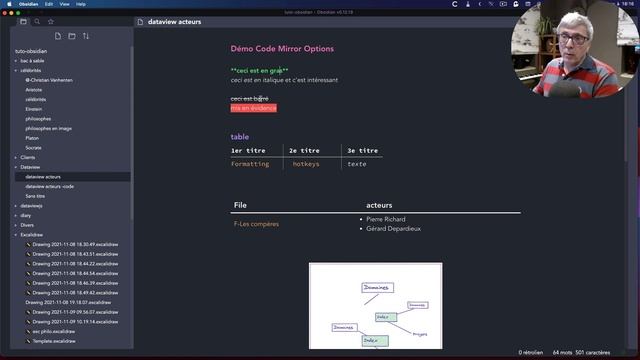640x360 pixels.
Task: Open Drawing 2021-11-08 18.43.51.excalidraw
Action: coord(75,254)
